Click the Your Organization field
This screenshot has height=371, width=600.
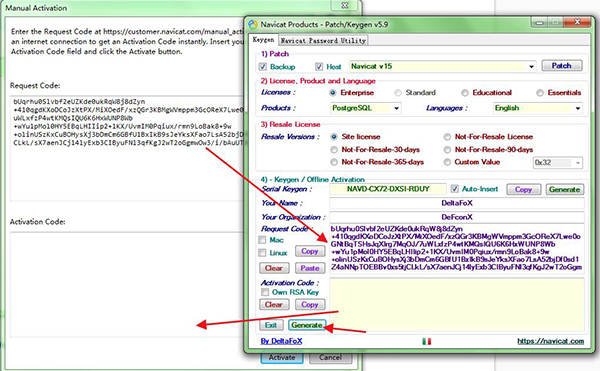[x=457, y=217]
